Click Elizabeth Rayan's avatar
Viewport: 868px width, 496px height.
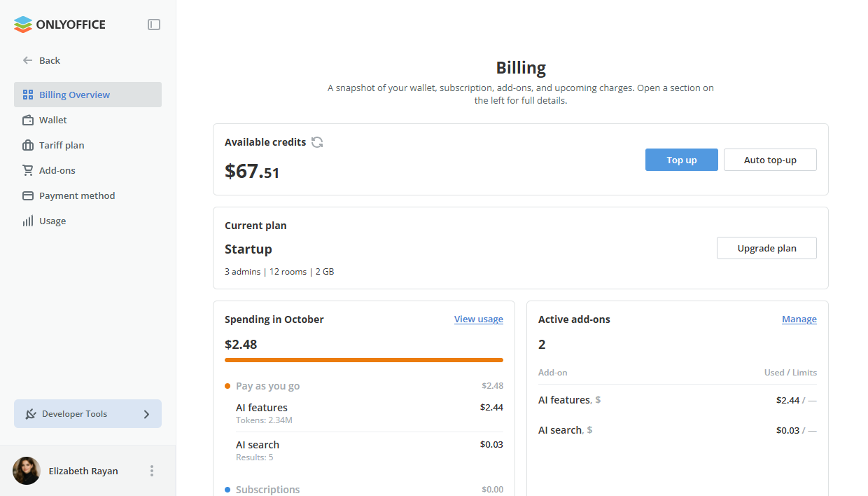[27, 471]
